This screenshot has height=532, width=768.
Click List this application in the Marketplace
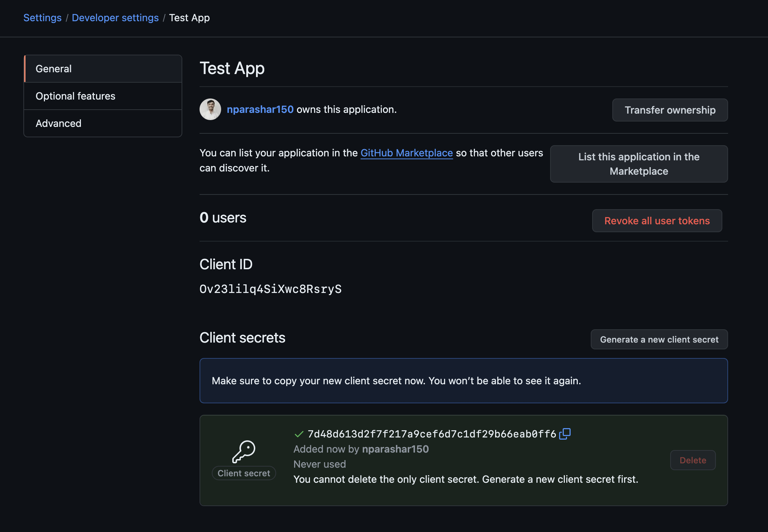tap(639, 164)
